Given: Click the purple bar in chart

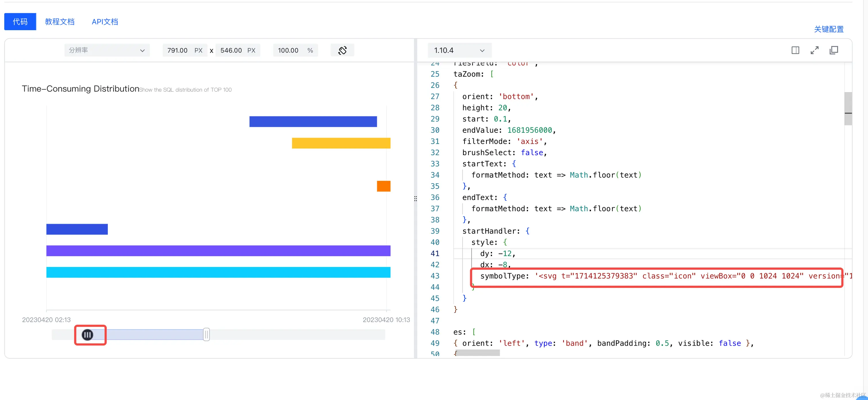Looking at the screenshot, I should (218, 251).
